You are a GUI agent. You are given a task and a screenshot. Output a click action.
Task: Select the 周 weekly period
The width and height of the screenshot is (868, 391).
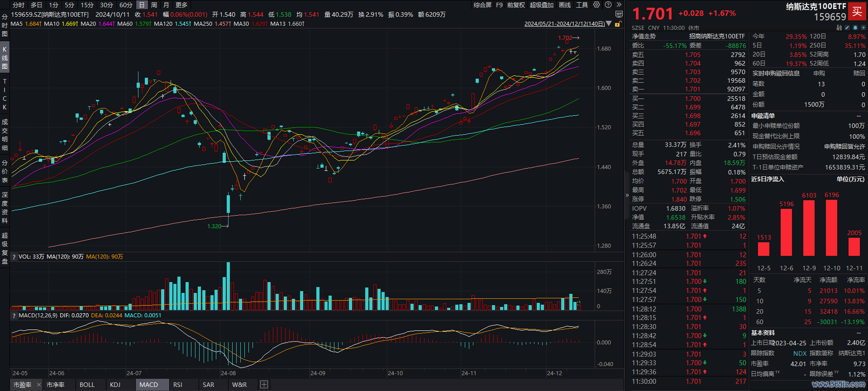point(154,5)
